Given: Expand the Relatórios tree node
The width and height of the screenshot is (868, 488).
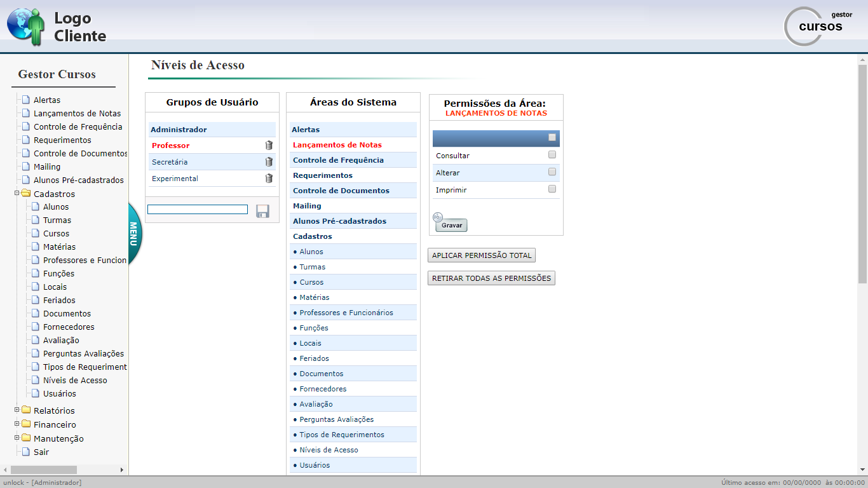Looking at the screenshot, I should pos(17,410).
